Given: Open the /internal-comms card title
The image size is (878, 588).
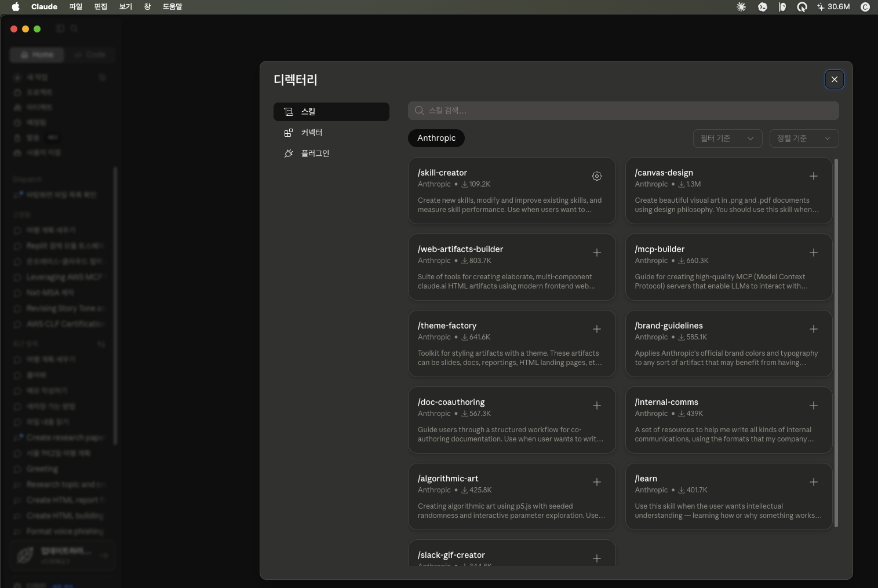Looking at the screenshot, I should tap(666, 402).
